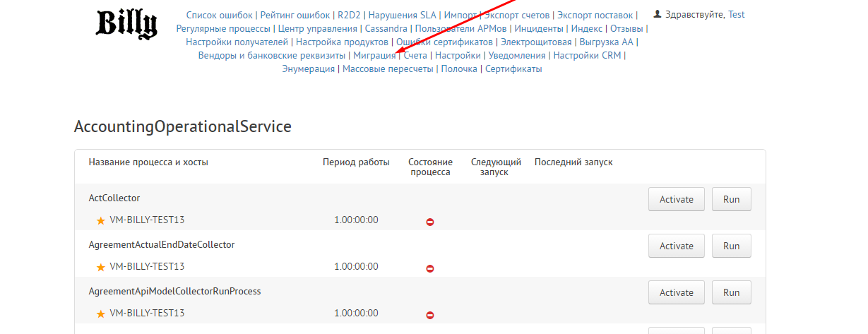This screenshot has height=334, width=868.
Task: Click the red stopped status icon for AgreementApiModelCollectorRunProcess
Action: [x=430, y=315]
